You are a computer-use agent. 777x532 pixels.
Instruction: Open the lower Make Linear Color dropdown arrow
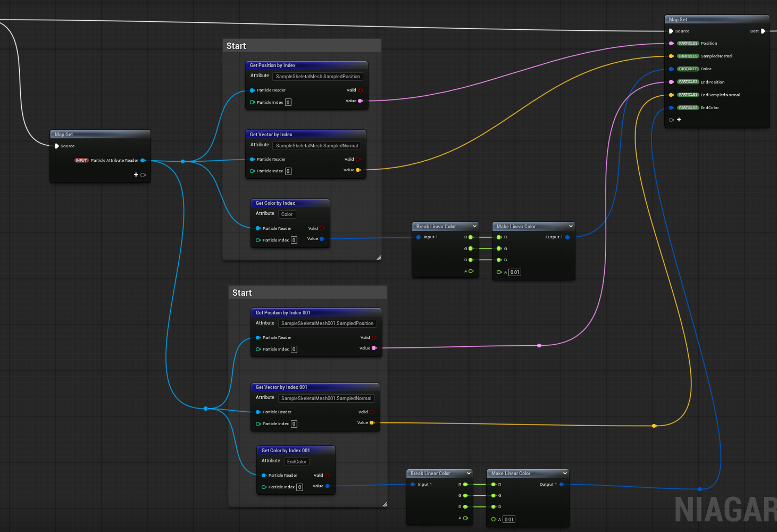tap(565, 473)
